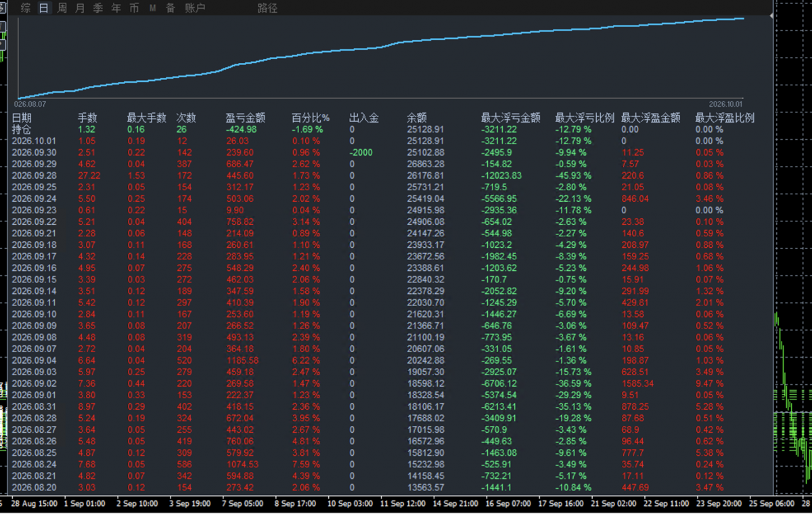This screenshot has height=514, width=812.
Task: Click the 1585.34 floating profit value
Action: (x=638, y=383)
